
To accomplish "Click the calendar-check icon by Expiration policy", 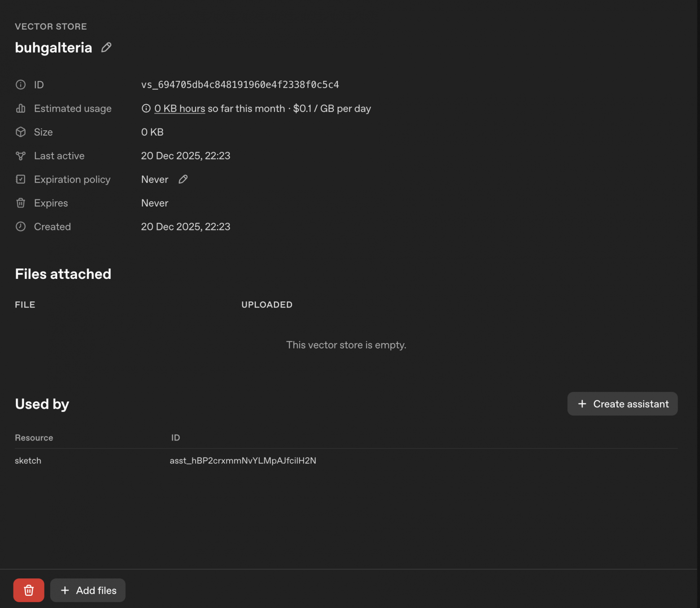I will 21,179.
